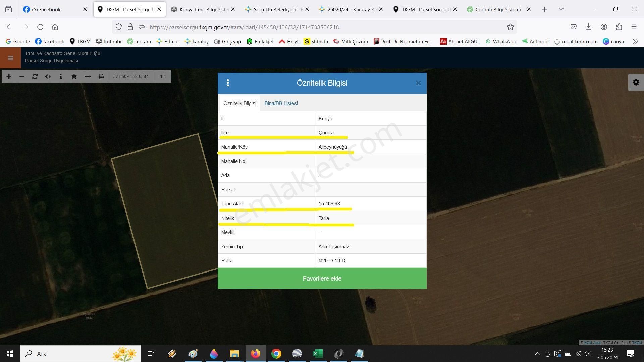Close the Öznitelik Bilgisi dialog
Viewport: 644px width, 362px height.
click(x=418, y=83)
